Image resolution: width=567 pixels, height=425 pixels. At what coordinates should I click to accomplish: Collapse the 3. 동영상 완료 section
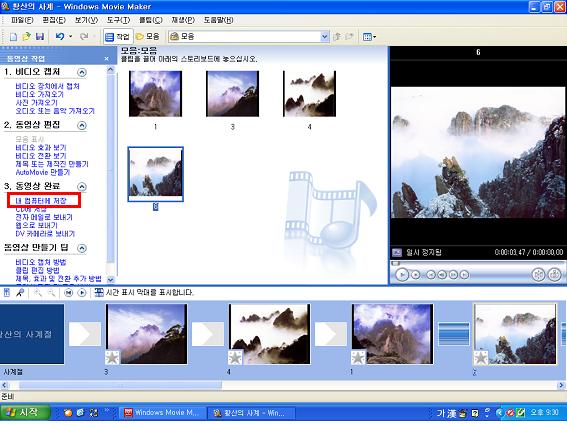click(82, 187)
